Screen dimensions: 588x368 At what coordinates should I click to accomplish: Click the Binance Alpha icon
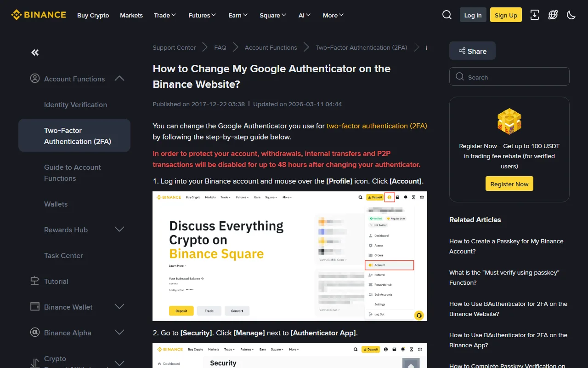35,333
